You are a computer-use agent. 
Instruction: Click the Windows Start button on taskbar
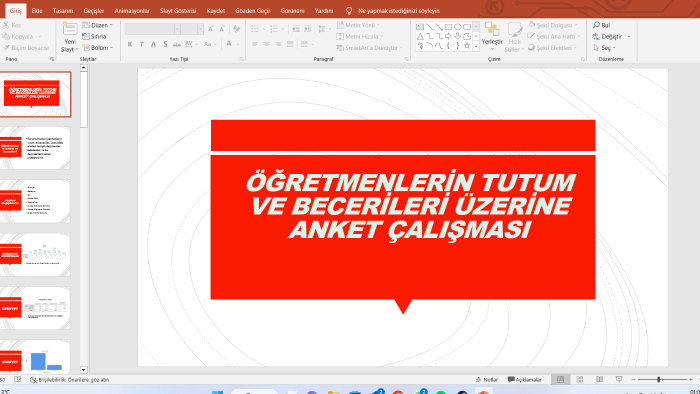pyautogui.click(x=217, y=392)
